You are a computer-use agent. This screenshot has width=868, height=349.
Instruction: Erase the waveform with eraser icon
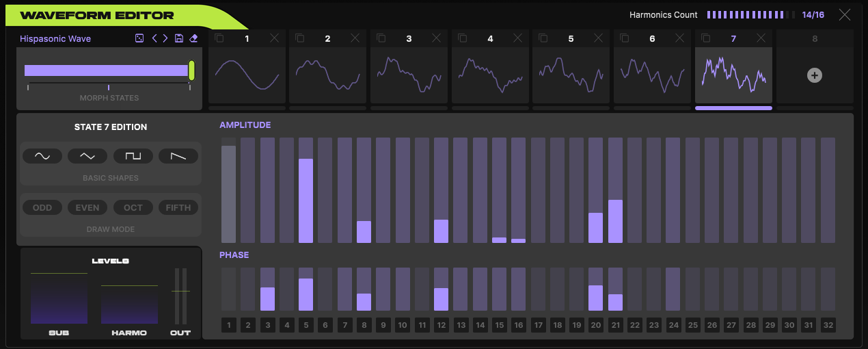point(193,39)
